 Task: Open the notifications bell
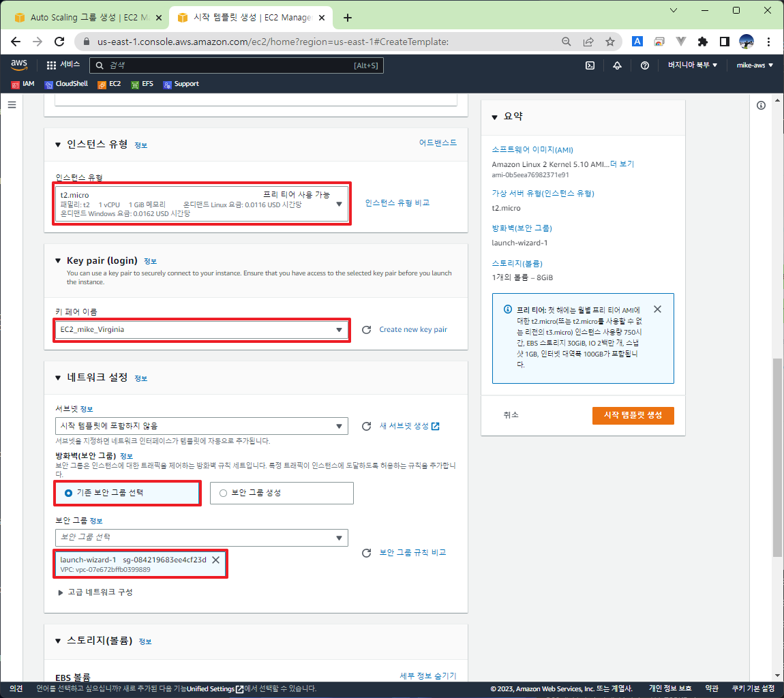(x=618, y=65)
